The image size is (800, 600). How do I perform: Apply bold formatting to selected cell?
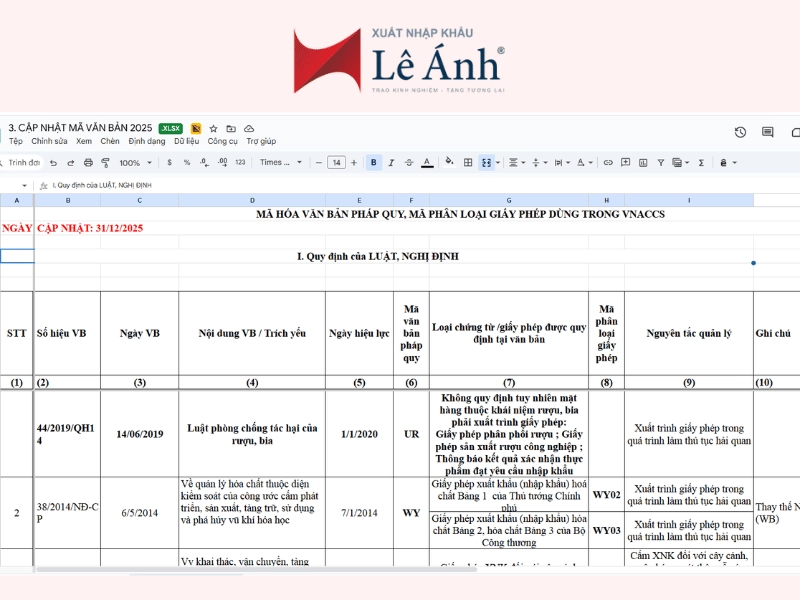point(374,160)
